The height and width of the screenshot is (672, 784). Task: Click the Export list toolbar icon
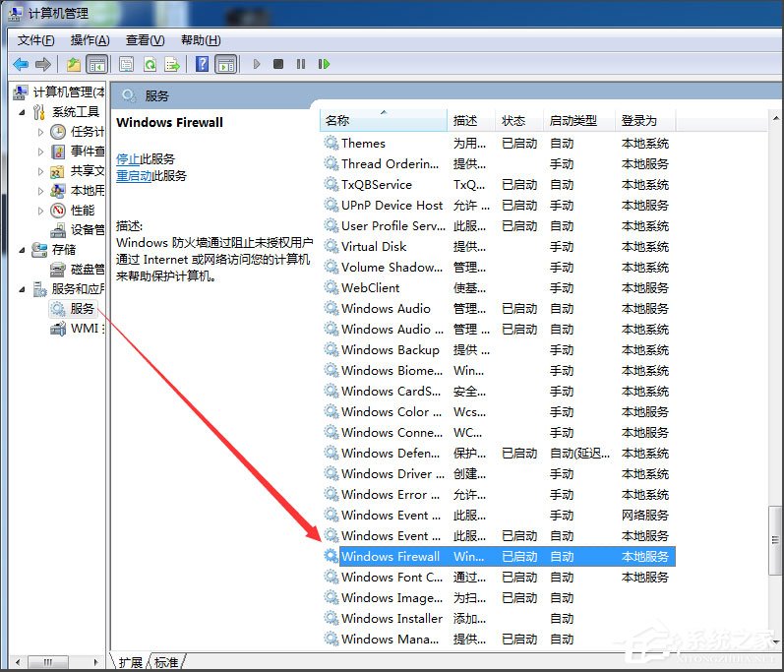click(x=172, y=64)
